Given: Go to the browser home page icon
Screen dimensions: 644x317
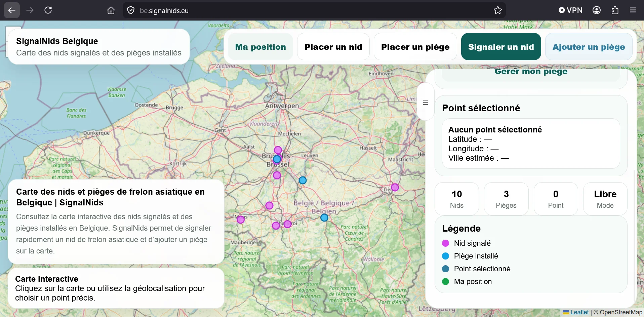Looking at the screenshot, I should coord(111,10).
